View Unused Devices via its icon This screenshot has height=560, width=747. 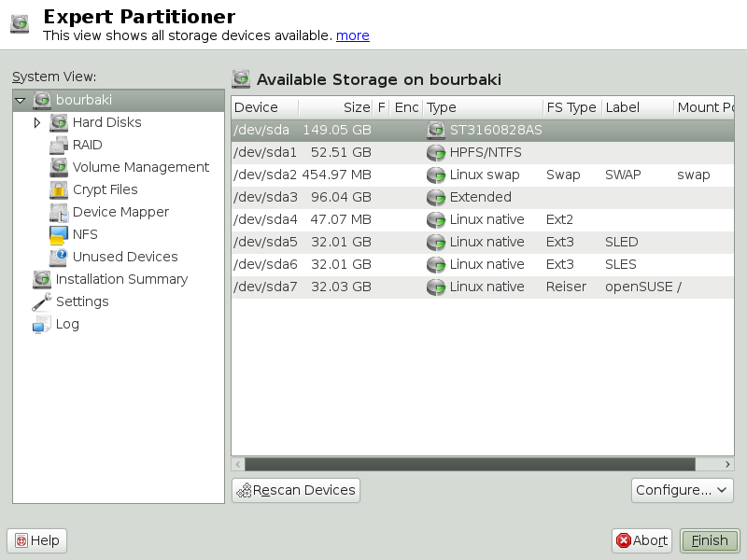click(58, 257)
